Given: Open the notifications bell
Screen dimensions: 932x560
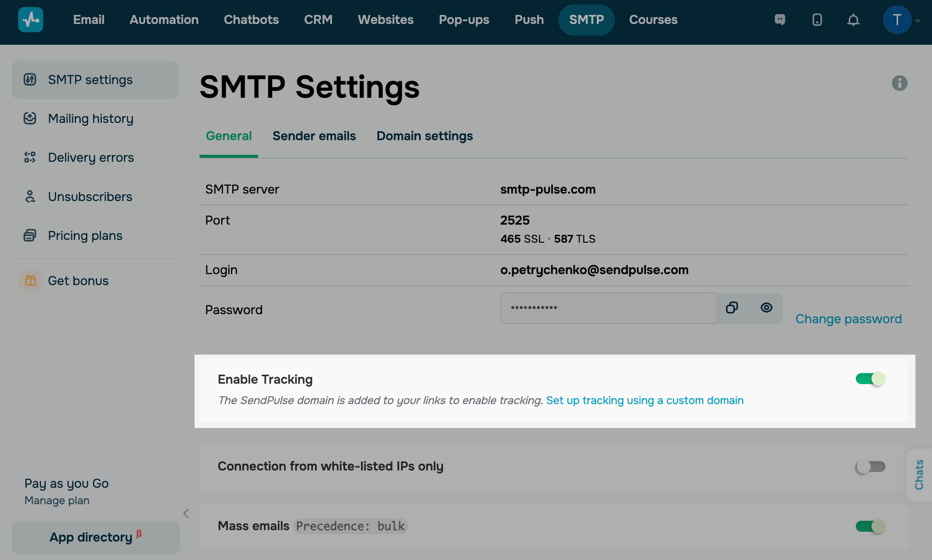Looking at the screenshot, I should point(853,20).
